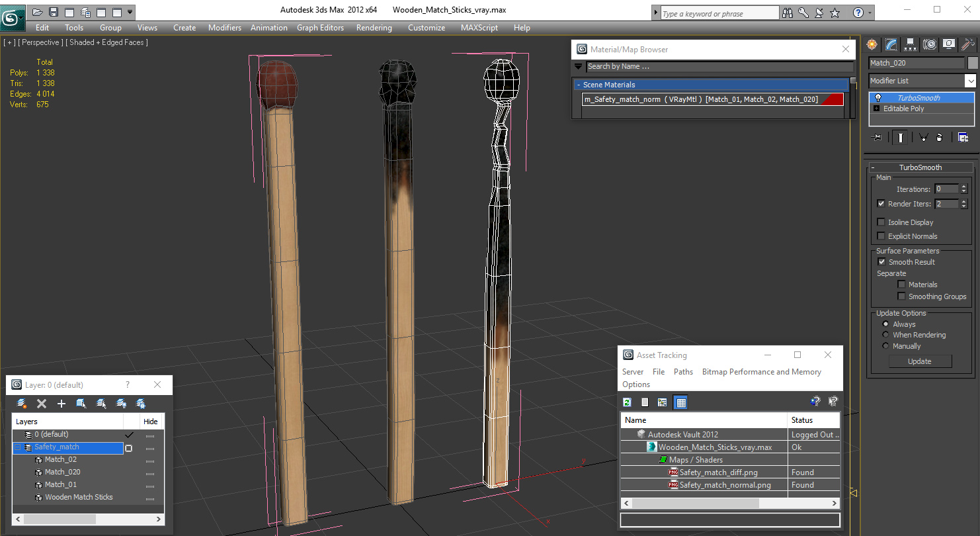Click the Layer dialog horizontal scrollbar
Image resolution: width=980 pixels, height=536 pixels.
(x=88, y=519)
